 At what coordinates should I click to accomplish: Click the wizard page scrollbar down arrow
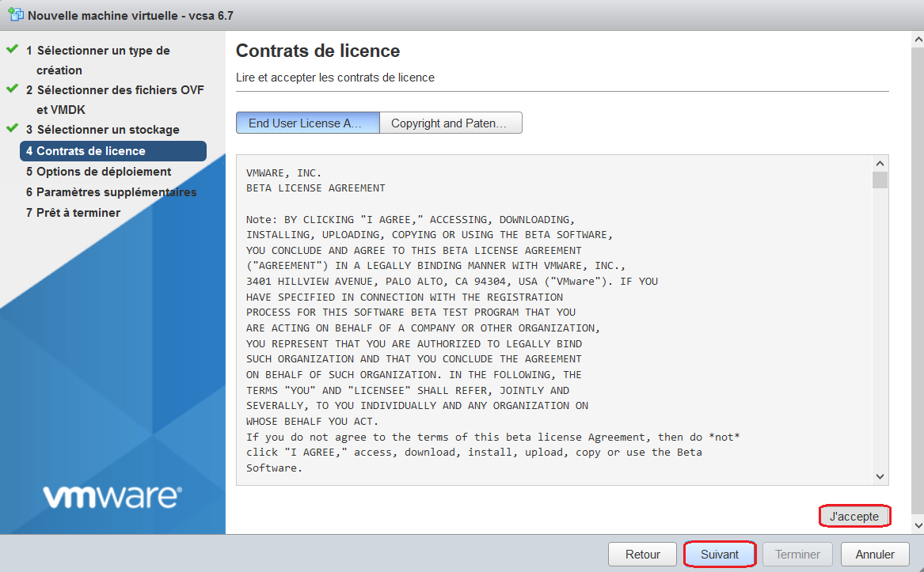pos(918,525)
